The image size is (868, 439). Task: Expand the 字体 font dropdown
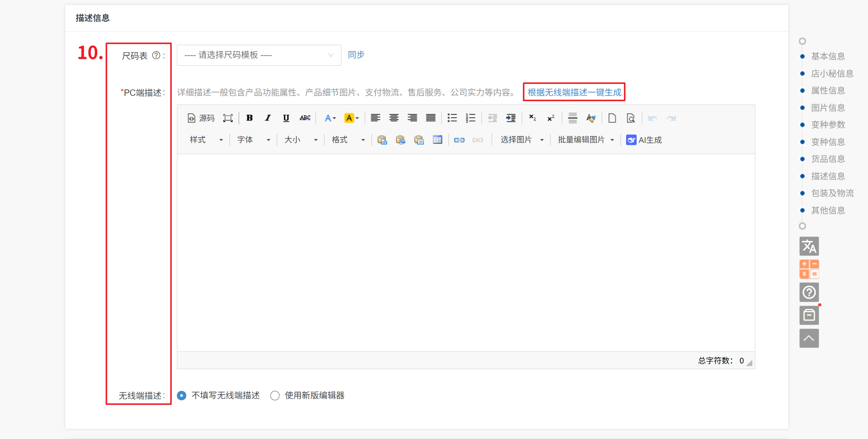click(254, 140)
